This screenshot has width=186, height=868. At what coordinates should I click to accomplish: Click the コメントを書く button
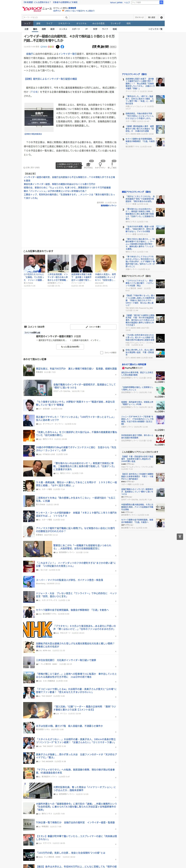pos(93,327)
